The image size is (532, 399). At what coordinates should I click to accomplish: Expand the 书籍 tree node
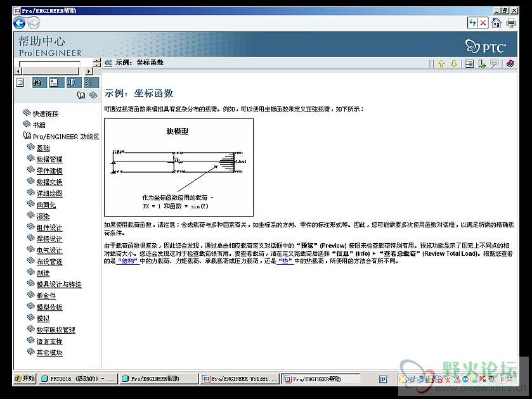(27, 124)
